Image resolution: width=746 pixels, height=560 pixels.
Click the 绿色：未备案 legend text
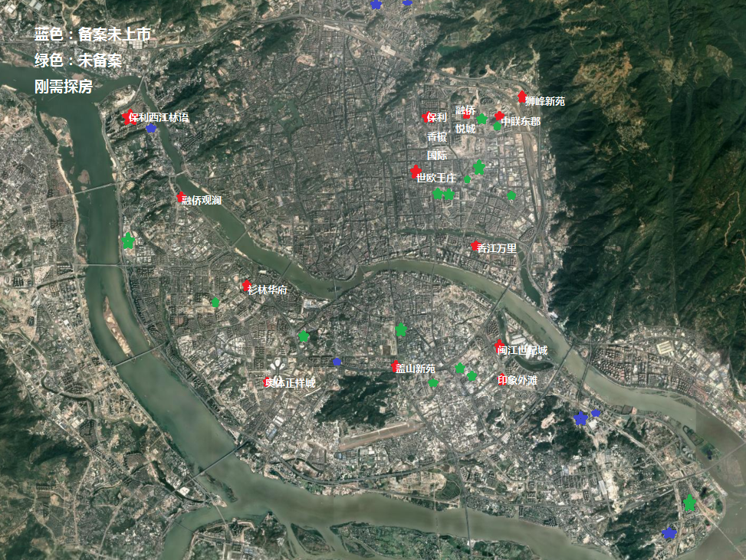tap(78, 61)
